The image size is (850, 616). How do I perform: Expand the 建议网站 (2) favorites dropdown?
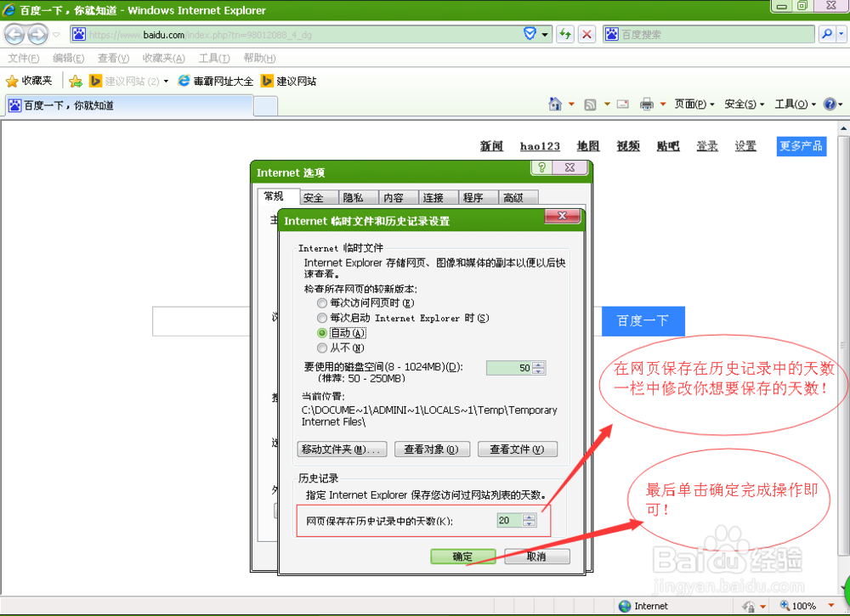tap(166, 82)
